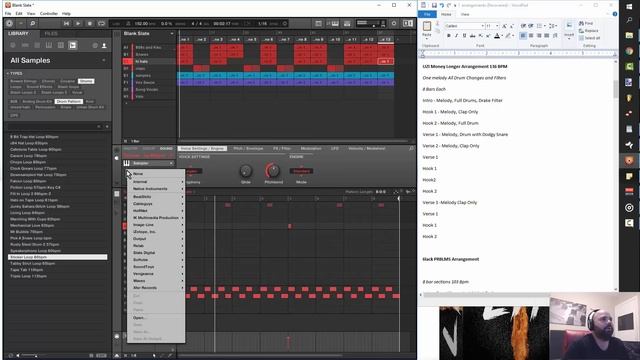The image size is (640, 360).
Task: Click Find in WordPad Editing group
Action: [x=586, y=23]
